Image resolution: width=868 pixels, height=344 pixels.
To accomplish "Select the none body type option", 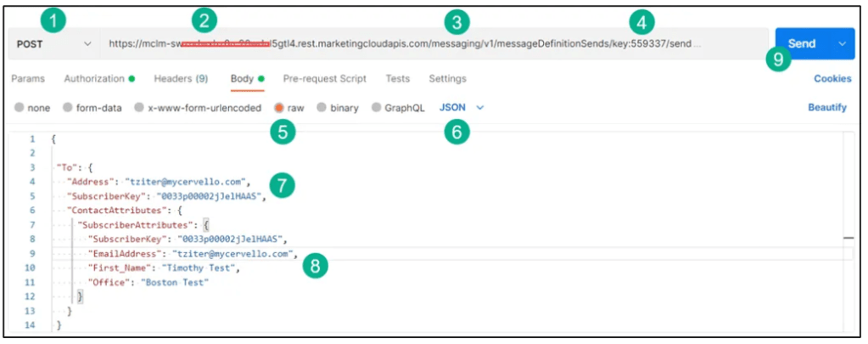I will point(20,108).
